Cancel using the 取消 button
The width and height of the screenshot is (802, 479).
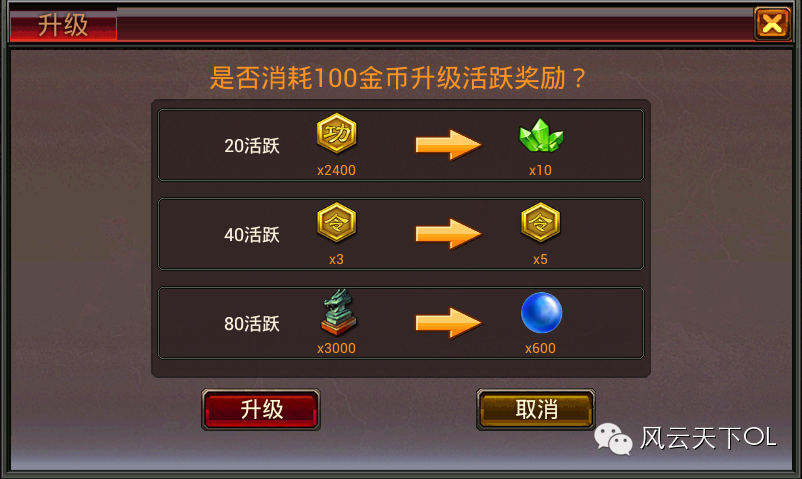(x=536, y=409)
